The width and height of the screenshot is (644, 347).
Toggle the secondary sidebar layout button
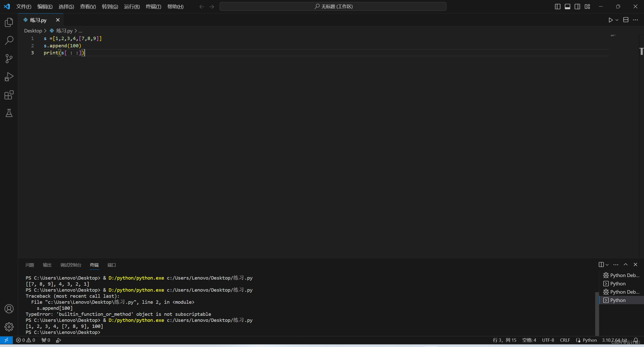click(x=577, y=7)
